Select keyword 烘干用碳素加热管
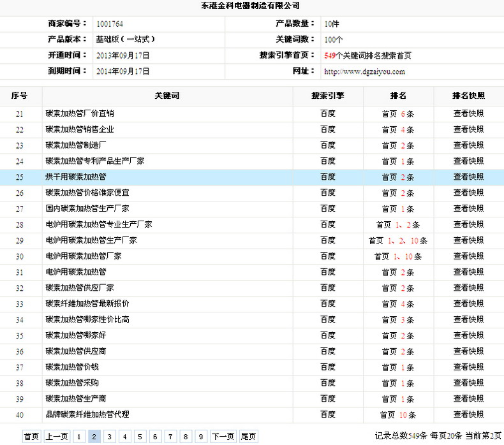The width and height of the screenshot is (504, 445). (x=76, y=177)
